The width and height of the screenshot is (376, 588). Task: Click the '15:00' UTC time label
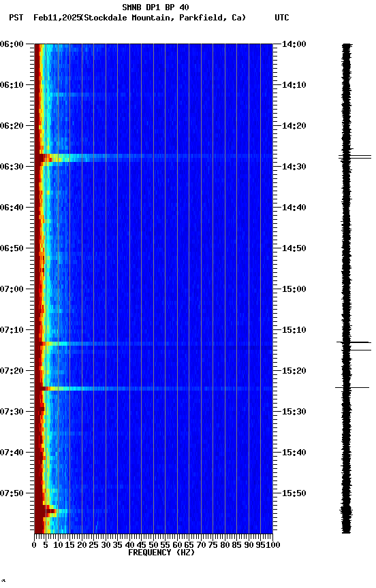294,289
